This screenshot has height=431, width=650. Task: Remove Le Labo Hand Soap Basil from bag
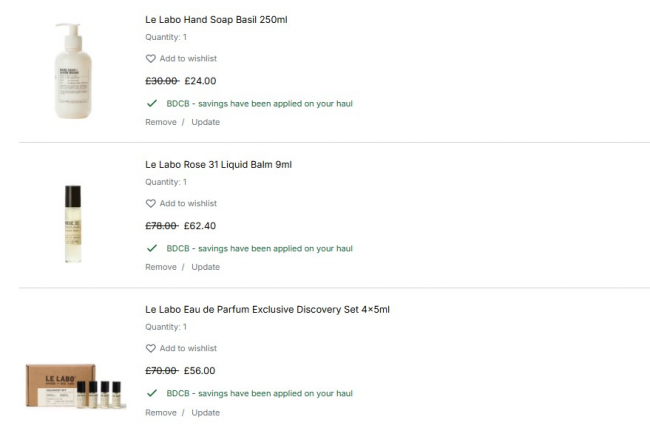pos(160,122)
